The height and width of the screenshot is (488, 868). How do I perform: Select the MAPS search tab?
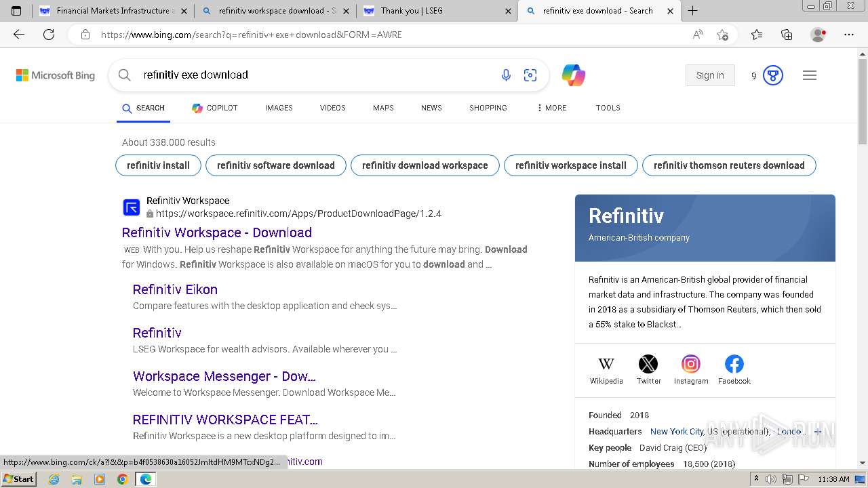pyautogui.click(x=383, y=108)
